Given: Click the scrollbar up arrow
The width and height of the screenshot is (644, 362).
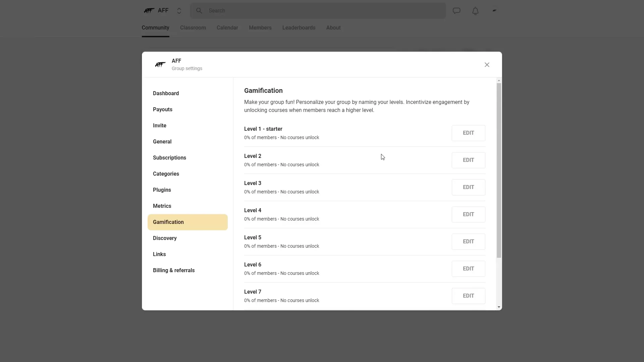Looking at the screenshot, I should (x=499, y=80).
